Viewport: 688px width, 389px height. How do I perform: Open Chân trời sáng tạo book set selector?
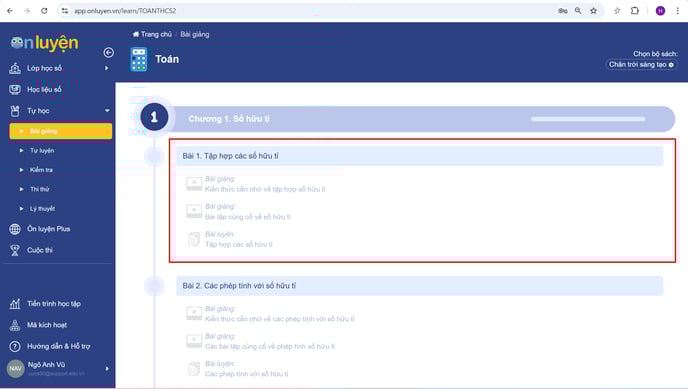pos(641,64)
